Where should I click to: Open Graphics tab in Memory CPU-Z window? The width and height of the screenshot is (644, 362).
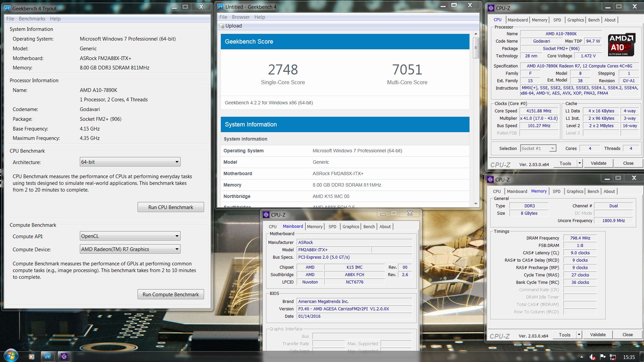click(x=575, y=192)
